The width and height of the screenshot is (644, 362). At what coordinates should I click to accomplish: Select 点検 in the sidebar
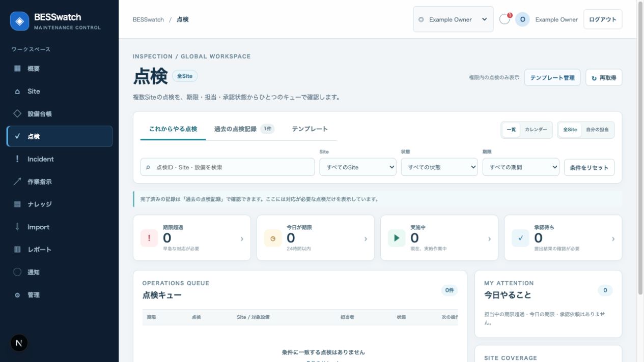click(60, 136)
